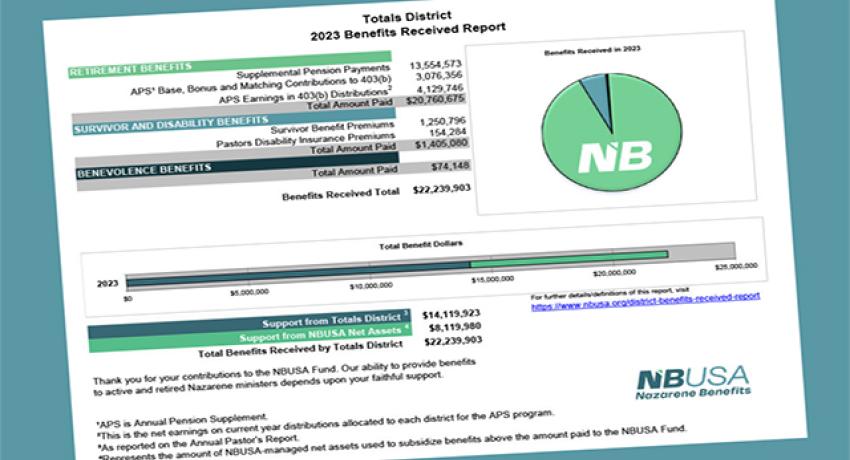This screenshot has height=460, width=850.
Task: Select the 'Support from Totals District' legend bar
Action: [x=249, y=325]
